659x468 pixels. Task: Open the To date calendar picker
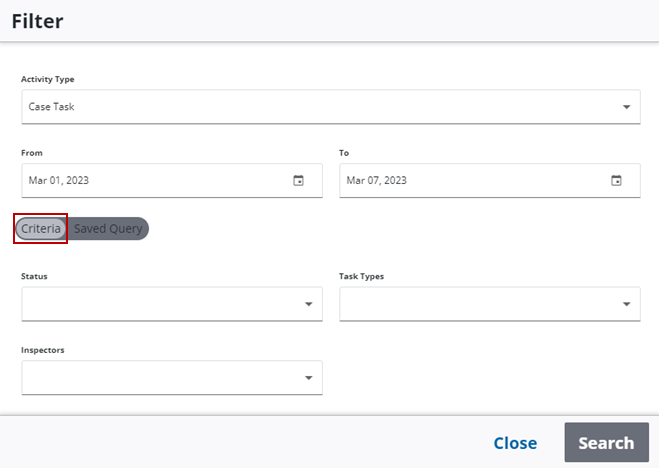click(x=616, y=181)
